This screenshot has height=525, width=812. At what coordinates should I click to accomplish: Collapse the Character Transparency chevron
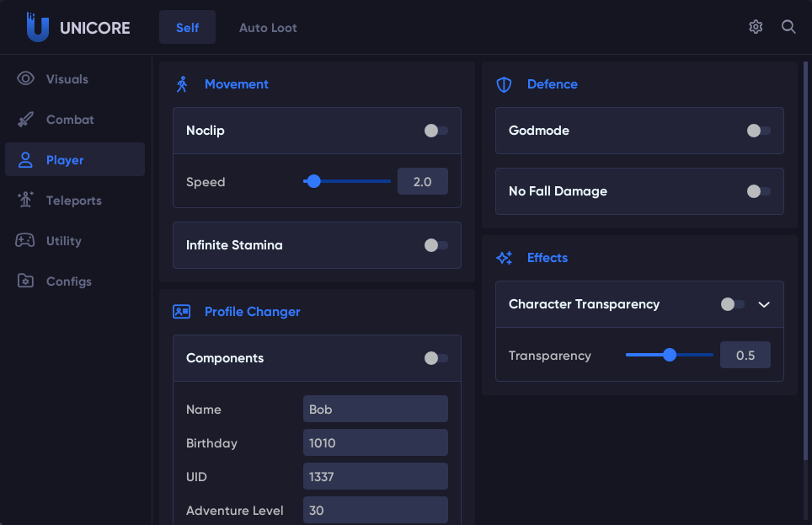(x=764, y=304)
